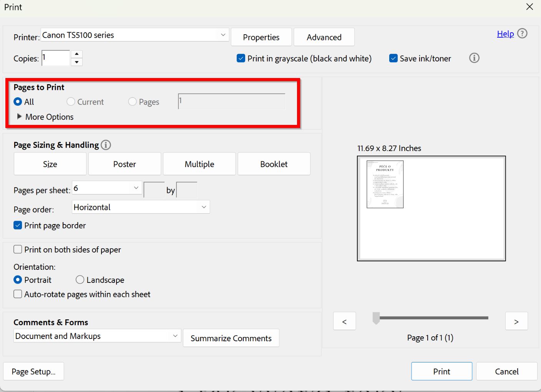Select the Pages range radio button
541x392 pixels.
pos(133,102)
